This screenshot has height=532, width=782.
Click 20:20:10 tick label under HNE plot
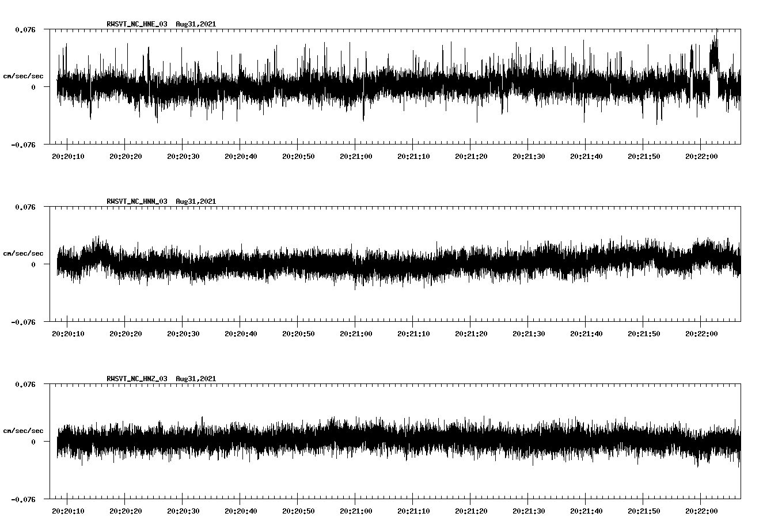(x=67, y=156)
